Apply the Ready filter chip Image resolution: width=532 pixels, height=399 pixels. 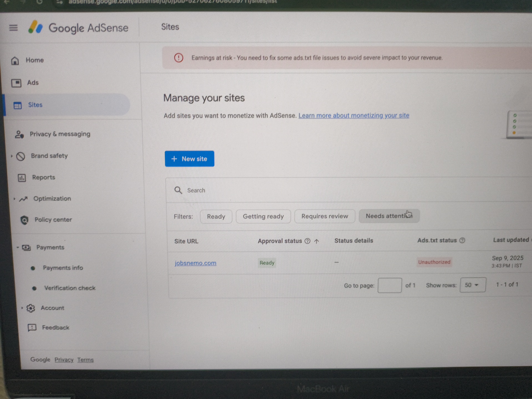pyautogui.click(x=216, y=216)
